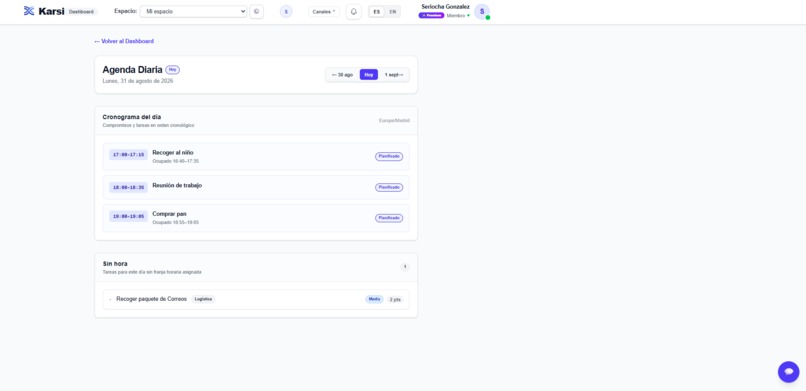This screenshot has width=806, height=391.
Task: Click the '2 pts' points badge
Action: pos(395,300)
